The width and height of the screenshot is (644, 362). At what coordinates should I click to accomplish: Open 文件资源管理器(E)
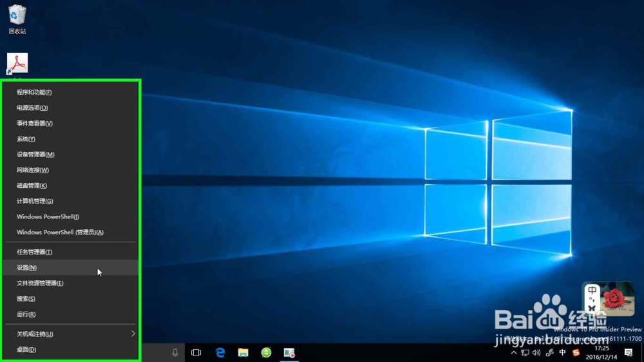click(70, 283)
